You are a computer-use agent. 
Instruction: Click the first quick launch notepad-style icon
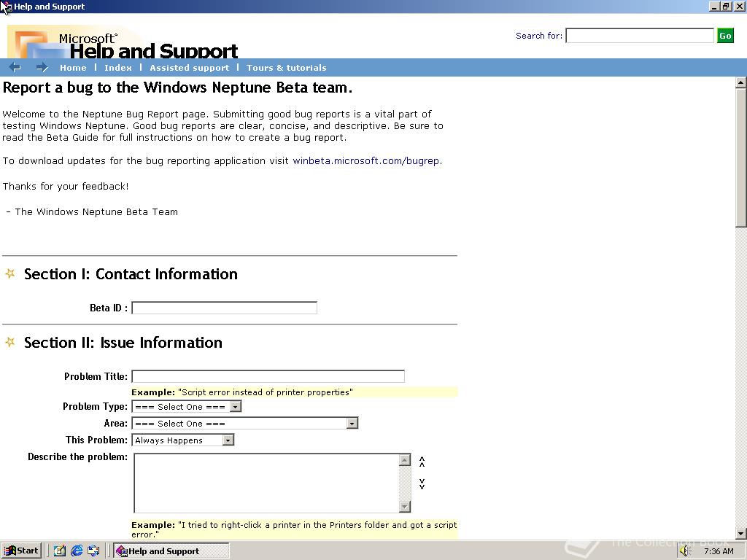pyautogui.click(x=59, y=551)
